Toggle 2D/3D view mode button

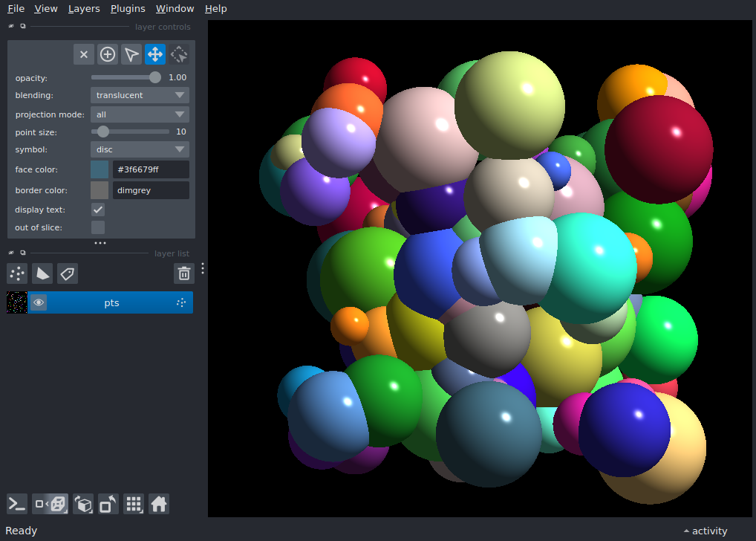coord(50,504)
